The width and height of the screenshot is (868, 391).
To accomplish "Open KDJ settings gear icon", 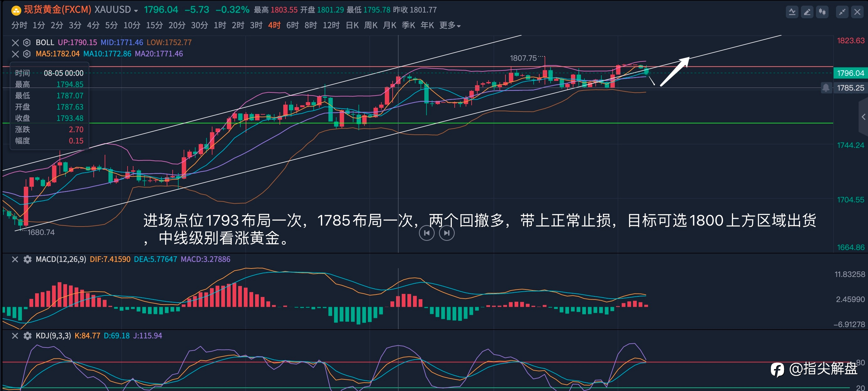I will 27,336.
